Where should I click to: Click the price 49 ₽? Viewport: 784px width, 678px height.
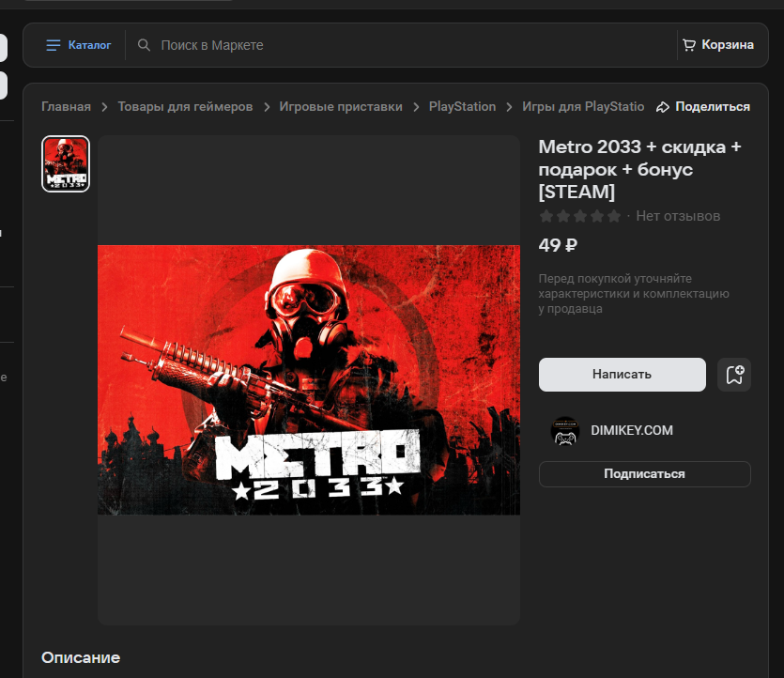558,245
